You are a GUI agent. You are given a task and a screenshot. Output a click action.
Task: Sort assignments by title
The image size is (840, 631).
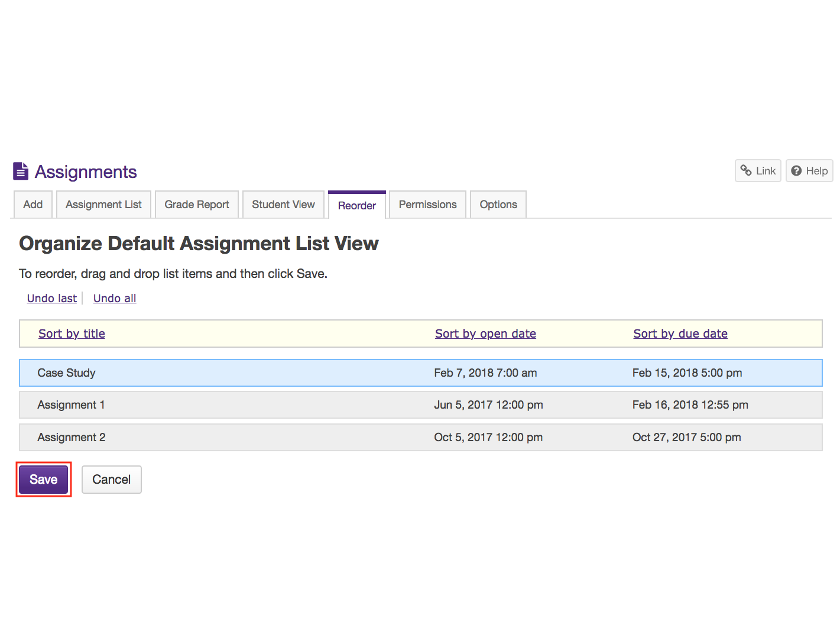[72, 334]
